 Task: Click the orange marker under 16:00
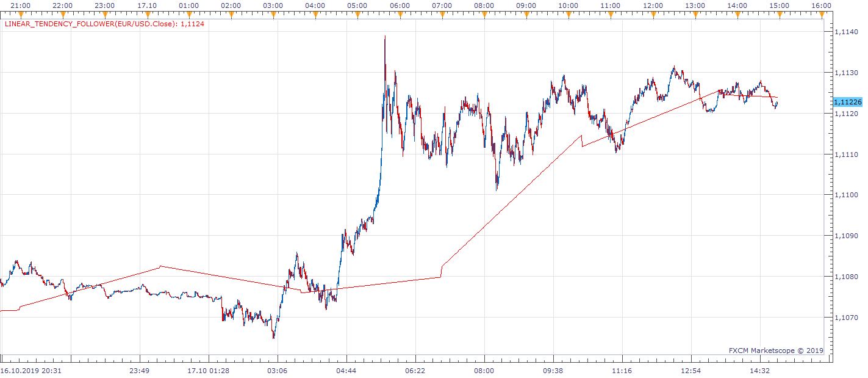tap(821, 15)
